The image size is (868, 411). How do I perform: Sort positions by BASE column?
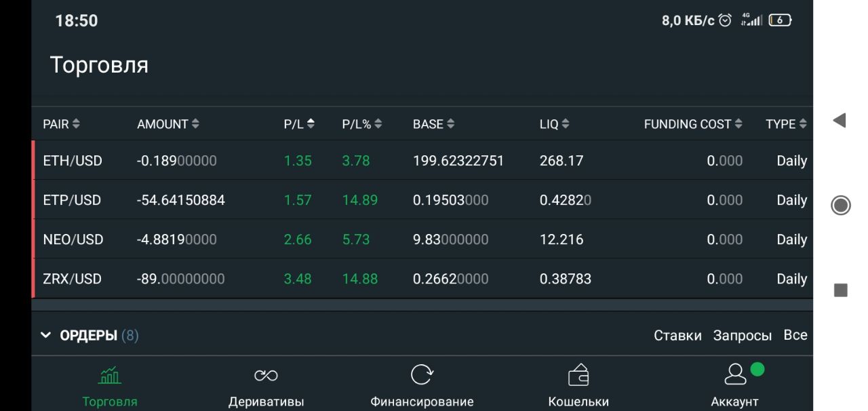coord(433,124)
